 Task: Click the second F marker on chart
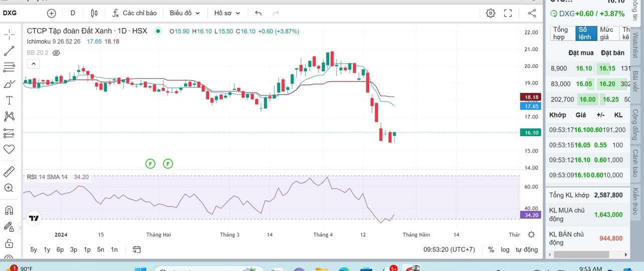pyautogui.click(x=168, y=163)
